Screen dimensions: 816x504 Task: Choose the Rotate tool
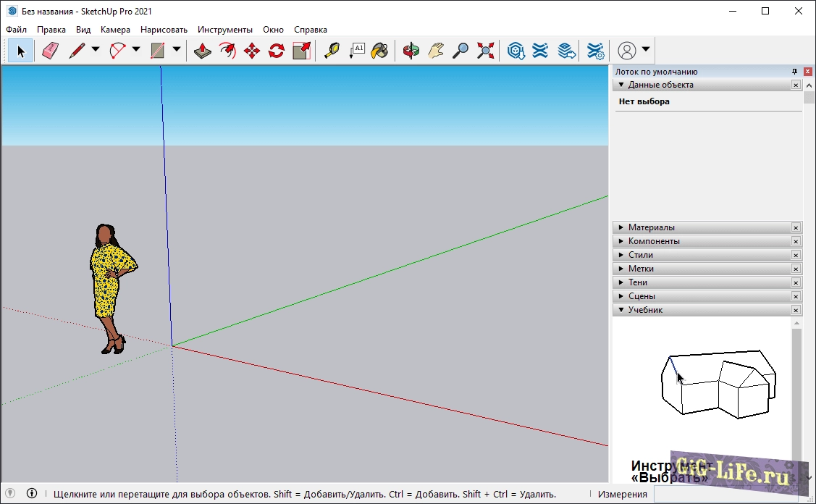277,51
